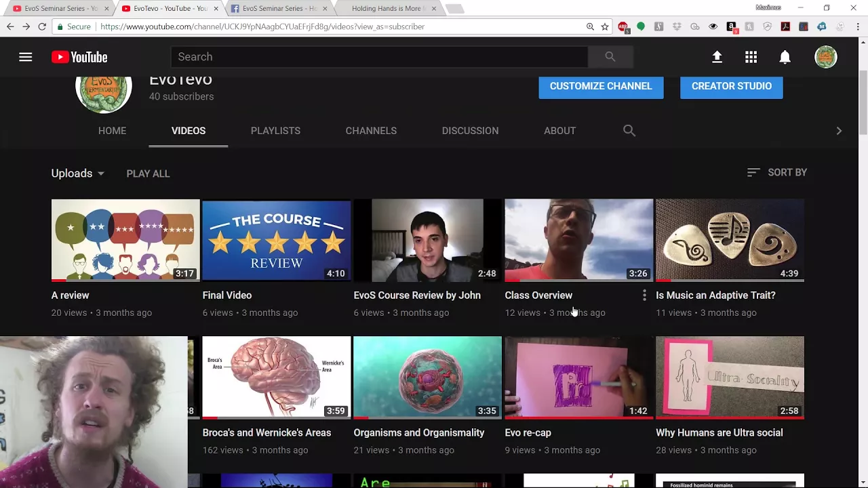Viewport: 868px width, 488px height.
Task: Open the YouTube apps grid
Action: tap(751, 57)
